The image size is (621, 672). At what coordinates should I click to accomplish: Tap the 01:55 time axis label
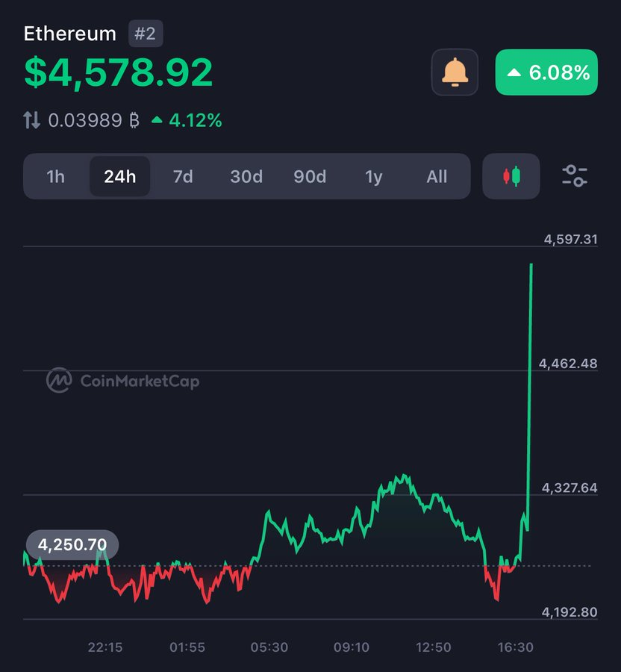[x=187, y=647]
